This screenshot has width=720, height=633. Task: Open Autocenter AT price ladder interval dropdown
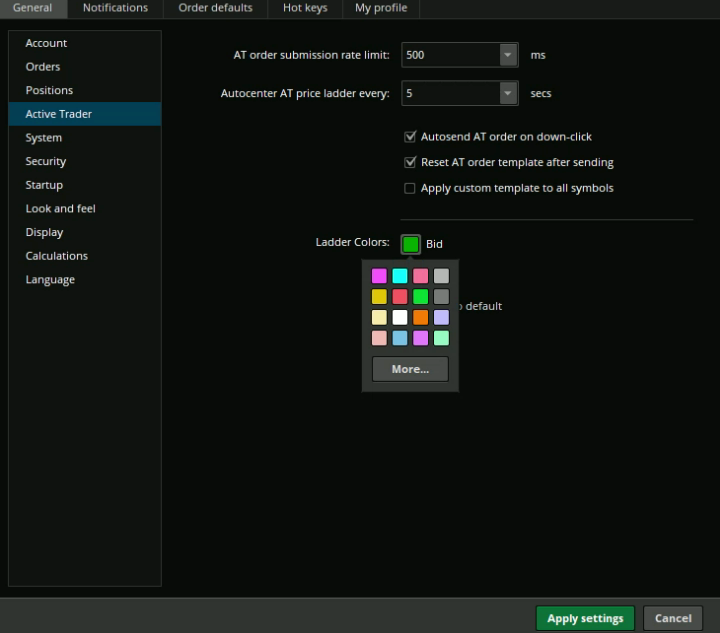[x=508, y=94]
